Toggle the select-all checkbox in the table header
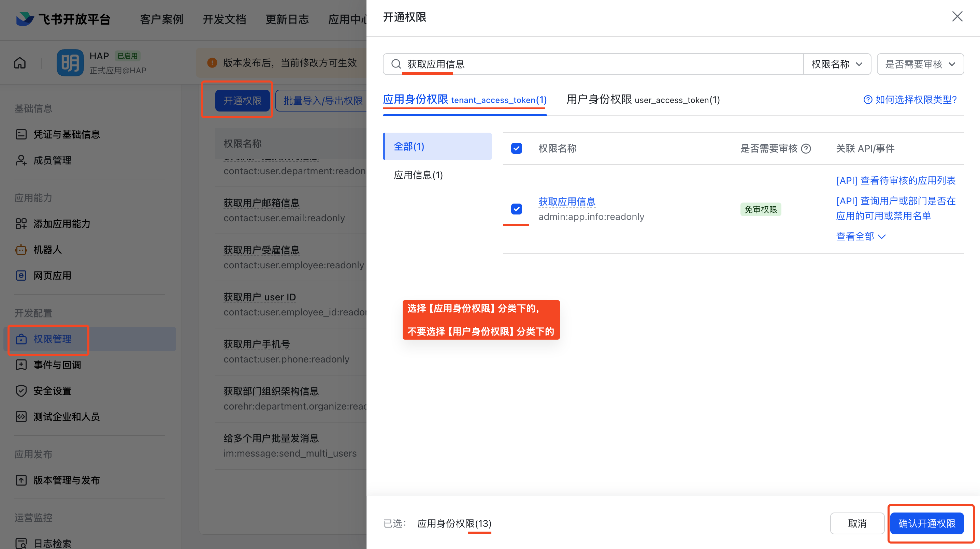 coord(516,148)
